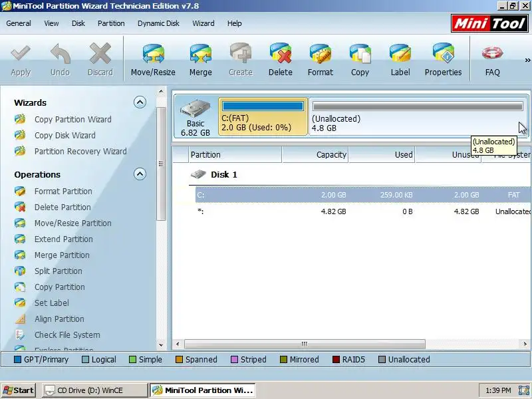Click the Delete partition toolbar icon
This screenshot has width=532, height=399.
tap(280, 54)
